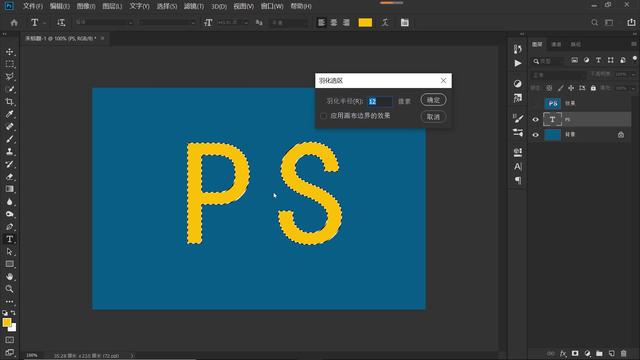Toggle type layer filter T icon
The width and height of the screenshot is (640, 360).
click(x=598, y=60)
